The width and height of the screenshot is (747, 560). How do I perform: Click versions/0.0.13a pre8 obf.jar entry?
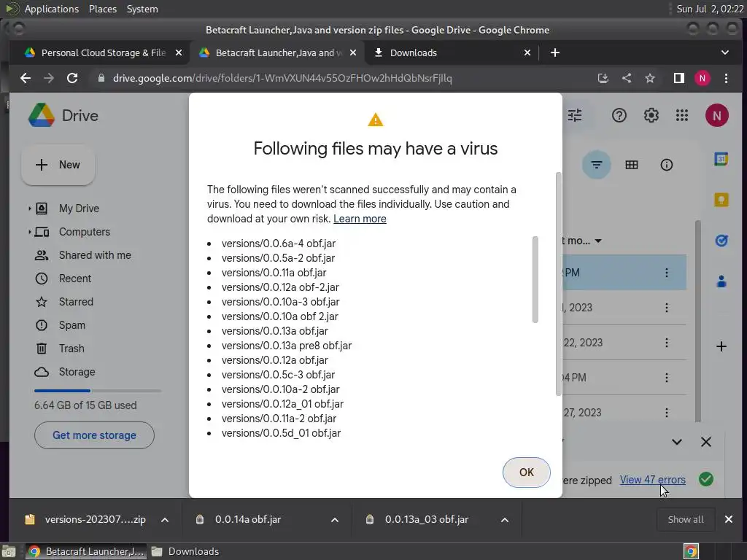click(286, 346)
